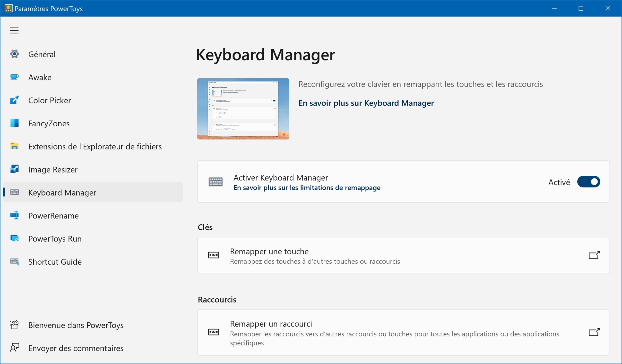The width and height of the screenshot is (622, 364).
Task: Click the Clés section heading
Action: (205, 227)
